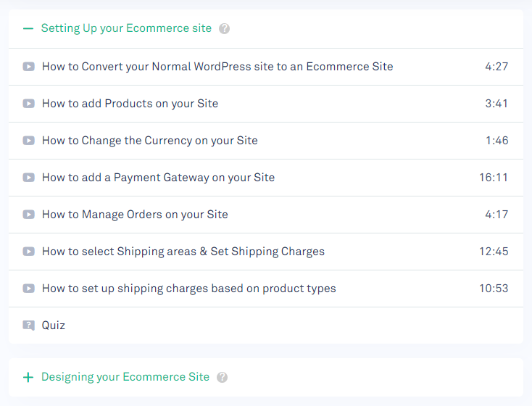532x406 pixels.
Task: Click video icon beside Shipping areas lesson
Action: tap(28, 252)
